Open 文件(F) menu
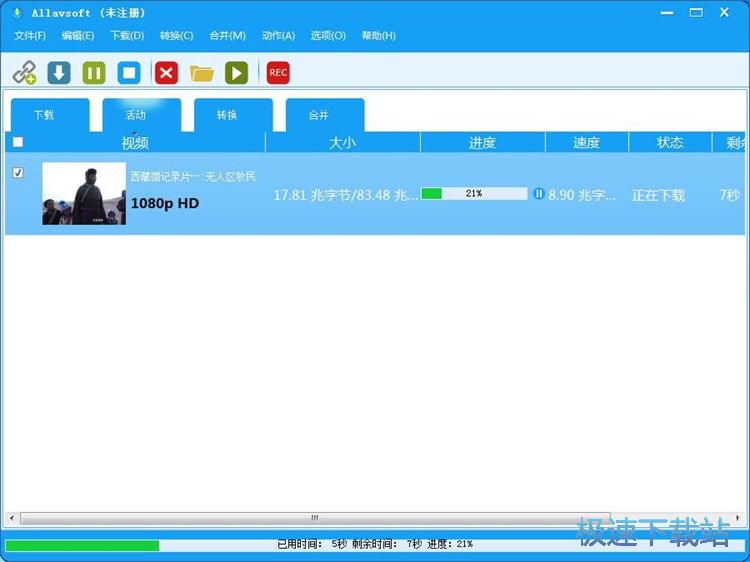Screen dimensions: 750x562 [x=30, y=36]
